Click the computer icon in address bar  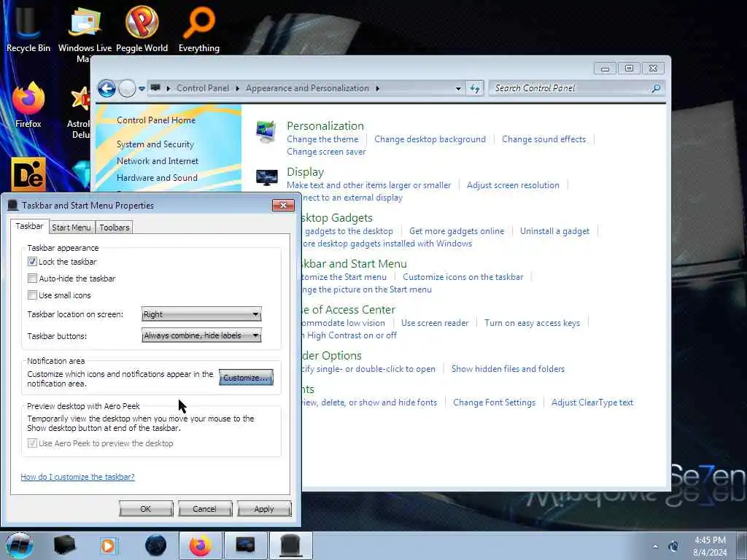pos(155,87)
